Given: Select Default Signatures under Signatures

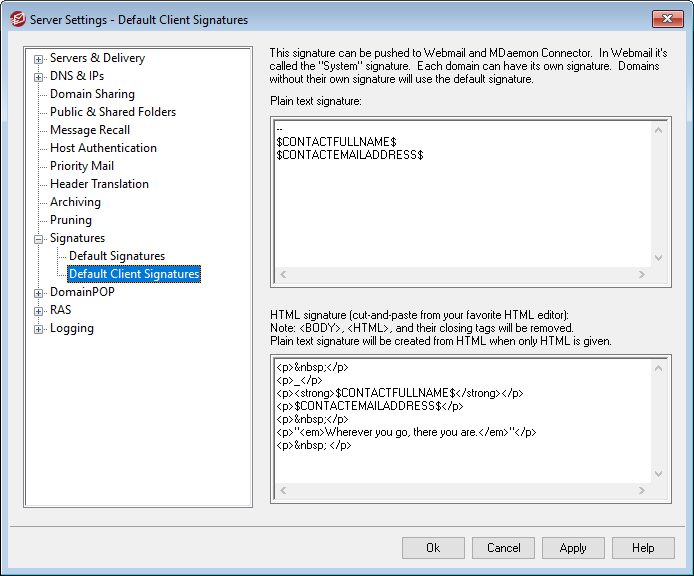Looking at the screenshot, I should (117, 256).
